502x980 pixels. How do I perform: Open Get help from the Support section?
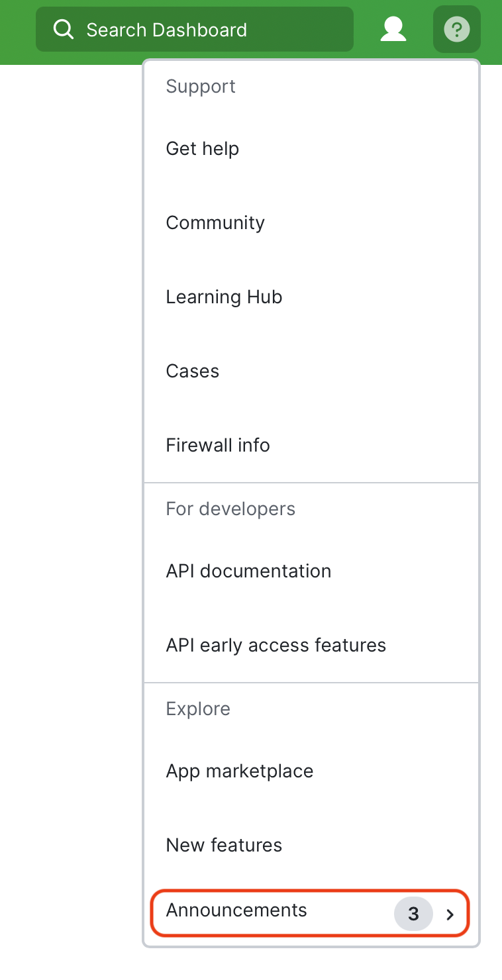click(202, 148)
